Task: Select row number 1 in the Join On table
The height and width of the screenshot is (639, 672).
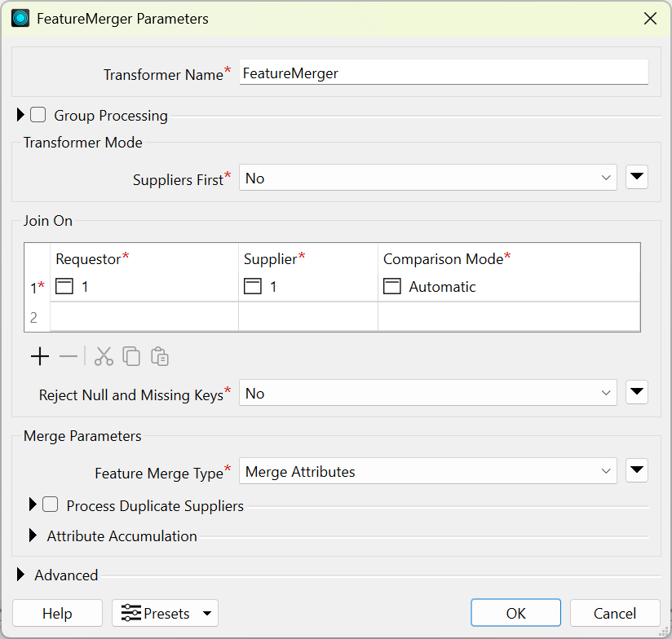Action: pyautogui.click(x=38, y=287)
